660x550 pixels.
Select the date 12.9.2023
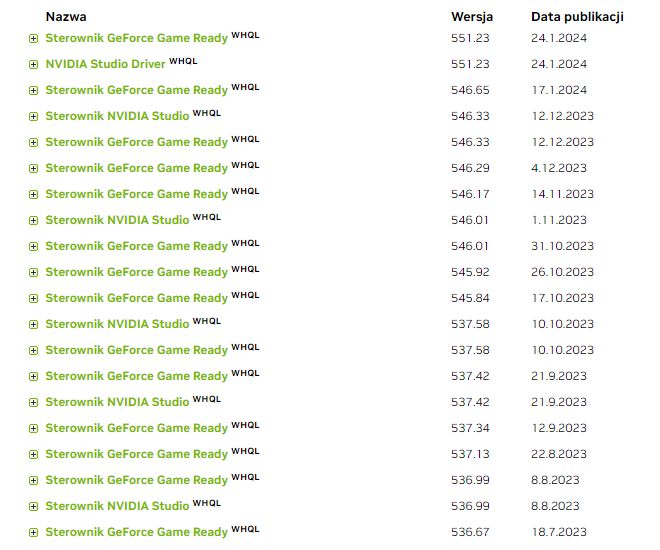click(x=559, y=428)
